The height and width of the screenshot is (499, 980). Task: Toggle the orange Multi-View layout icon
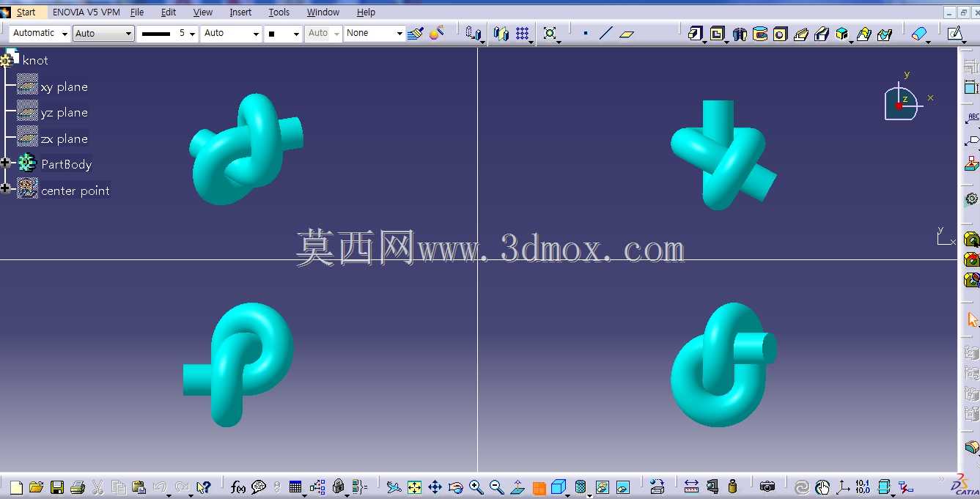click(x=539, y=488)
